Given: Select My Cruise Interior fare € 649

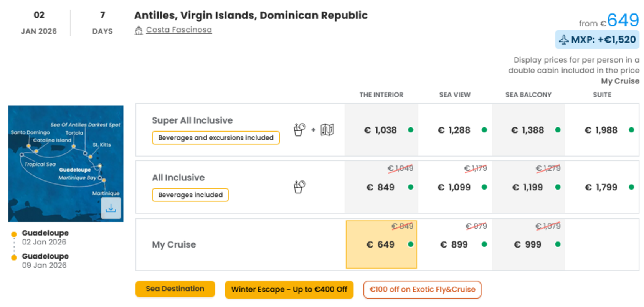Looking at the screenshot, I should (381, 244).
